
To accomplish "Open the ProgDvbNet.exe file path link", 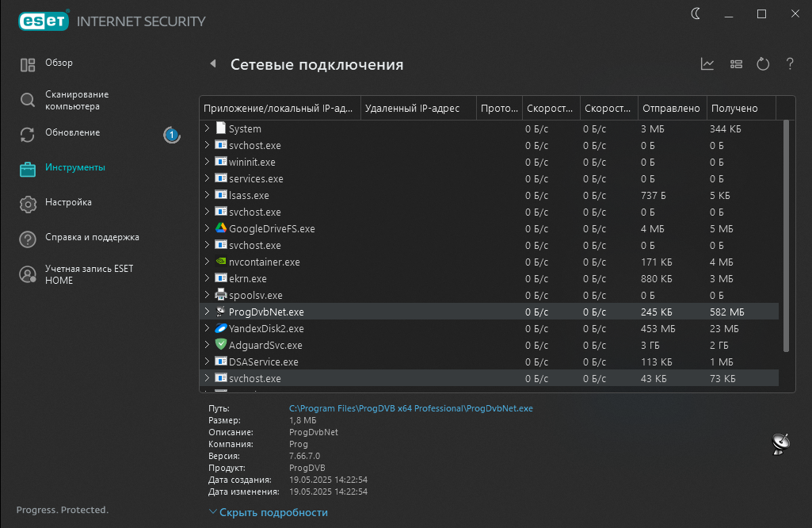I will (x=410, y=408).
